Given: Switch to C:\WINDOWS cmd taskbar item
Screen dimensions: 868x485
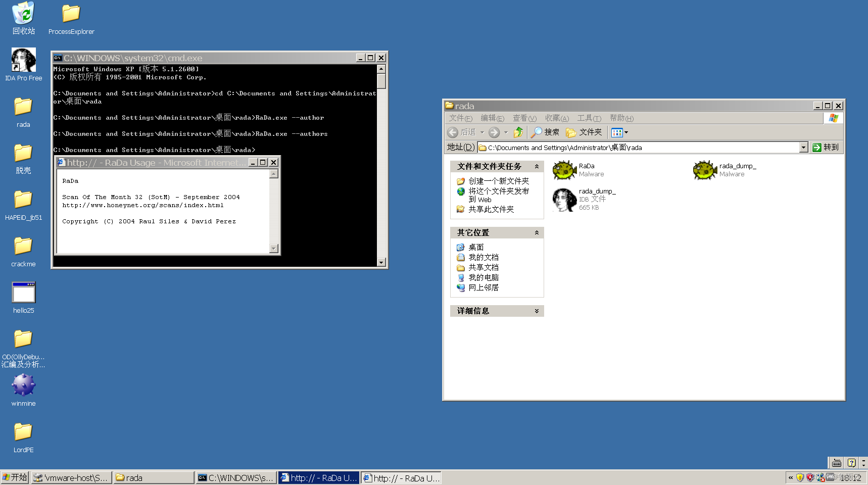Looking at the screenshot, I should click(236, 477).
